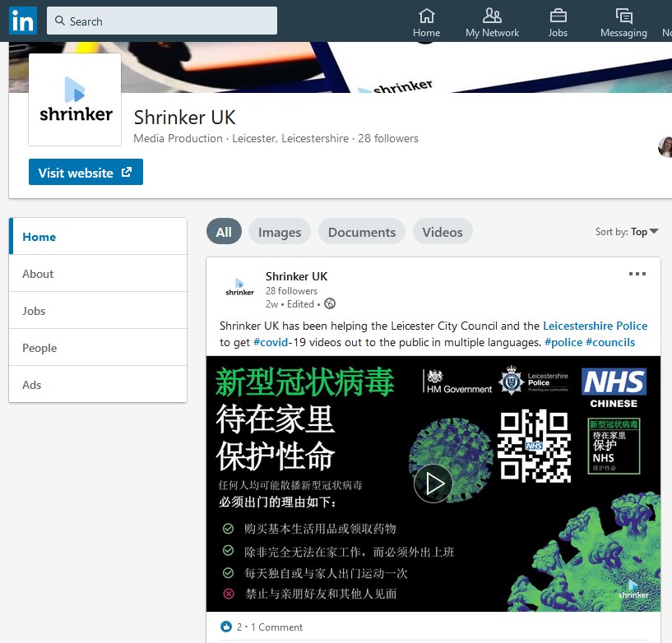672x643 pixels.
Task: Filter posts by Images
Action: [280, 232]
